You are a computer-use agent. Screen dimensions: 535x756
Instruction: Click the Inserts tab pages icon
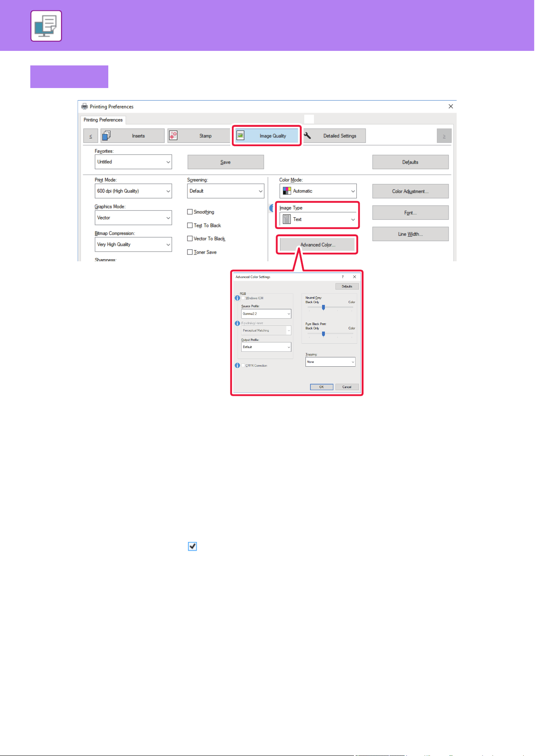pyautogui.click(x=106, y=135)
